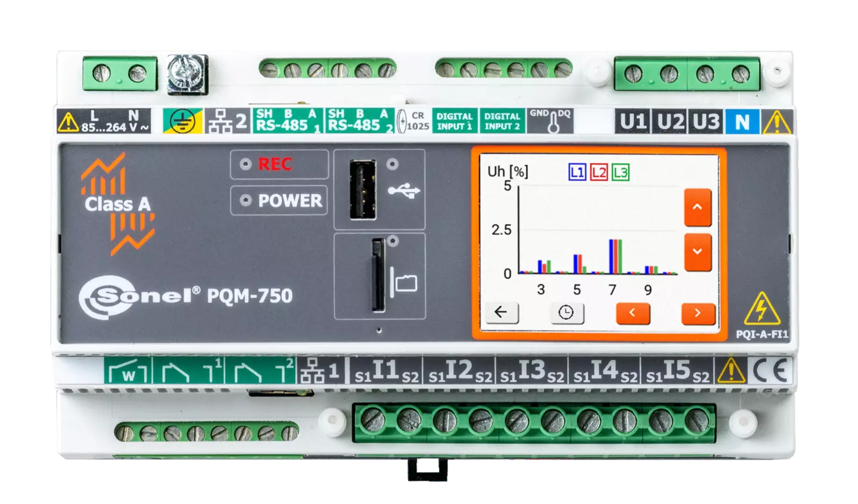Click the RS-485 2 label
858x504 pixels.
(359, 120)
